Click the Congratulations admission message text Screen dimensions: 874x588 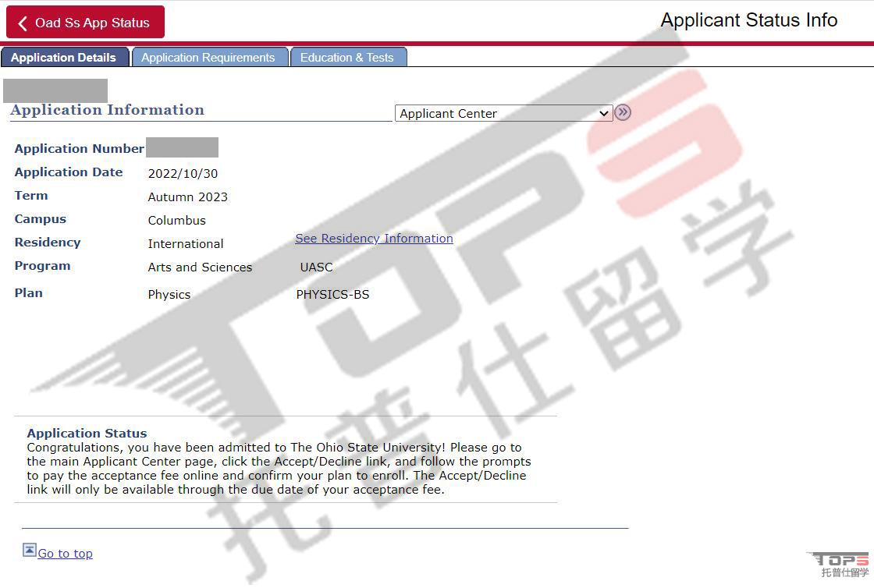(279, 468)
